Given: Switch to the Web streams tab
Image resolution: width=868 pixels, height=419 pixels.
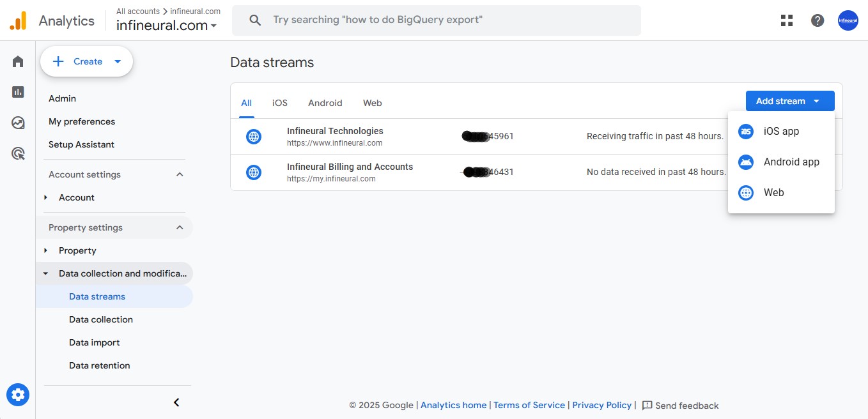Looking at the screenshot, I should point(373,103).
